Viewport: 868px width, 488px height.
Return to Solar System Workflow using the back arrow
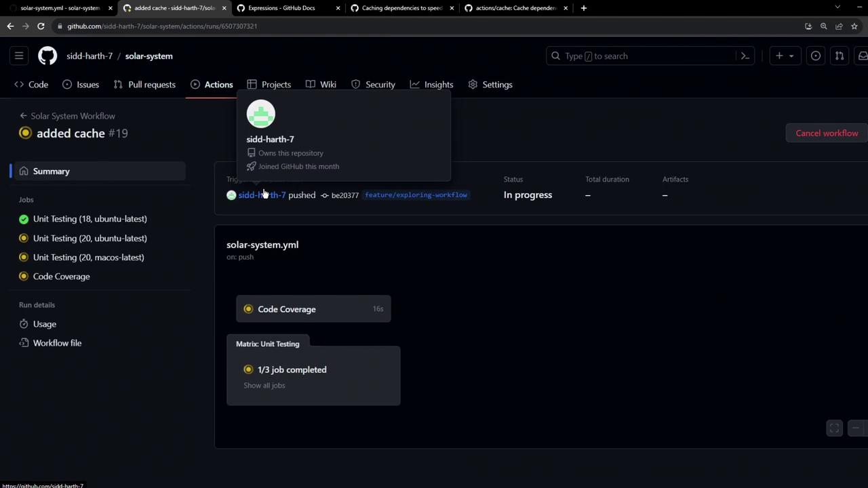(24, 116)
